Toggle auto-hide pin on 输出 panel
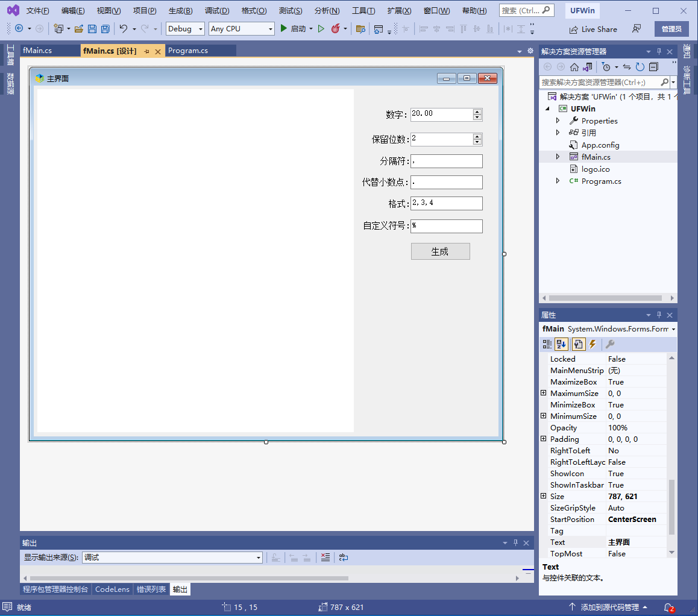The image size is (698, 616). 515,542
